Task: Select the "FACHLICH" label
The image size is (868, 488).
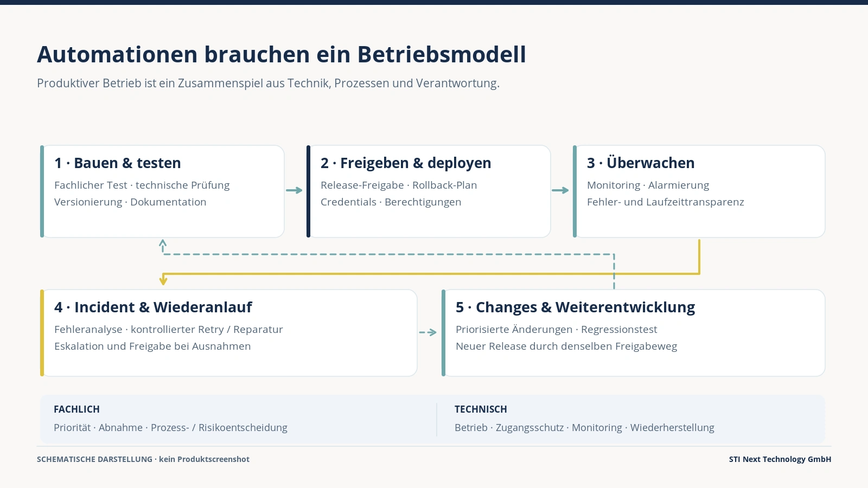Action: click(x=76, y=409)
